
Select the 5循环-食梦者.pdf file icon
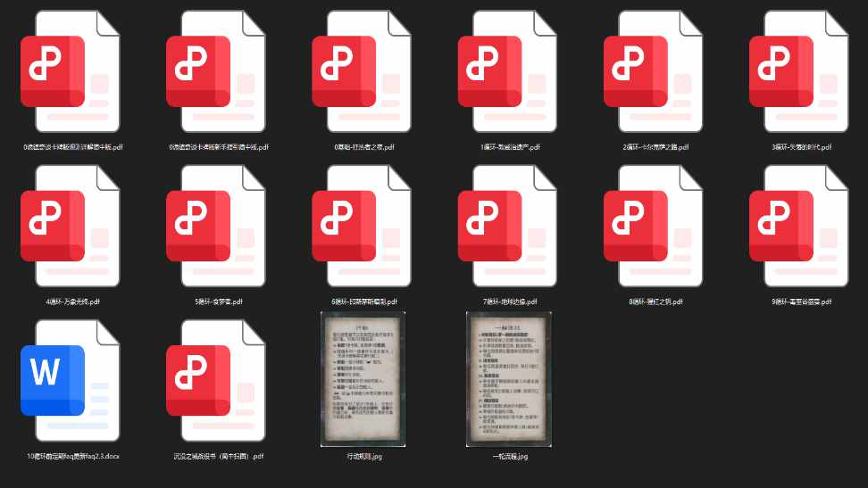point(218,226)
